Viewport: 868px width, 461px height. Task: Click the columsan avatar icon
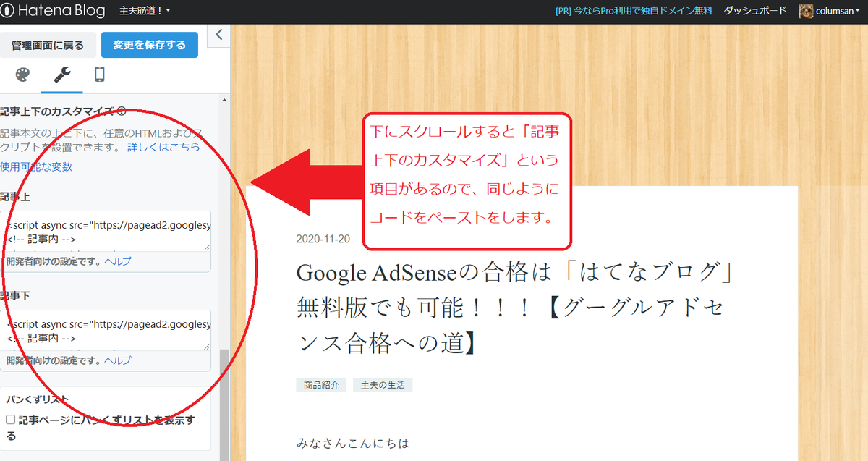click(806, 11)
